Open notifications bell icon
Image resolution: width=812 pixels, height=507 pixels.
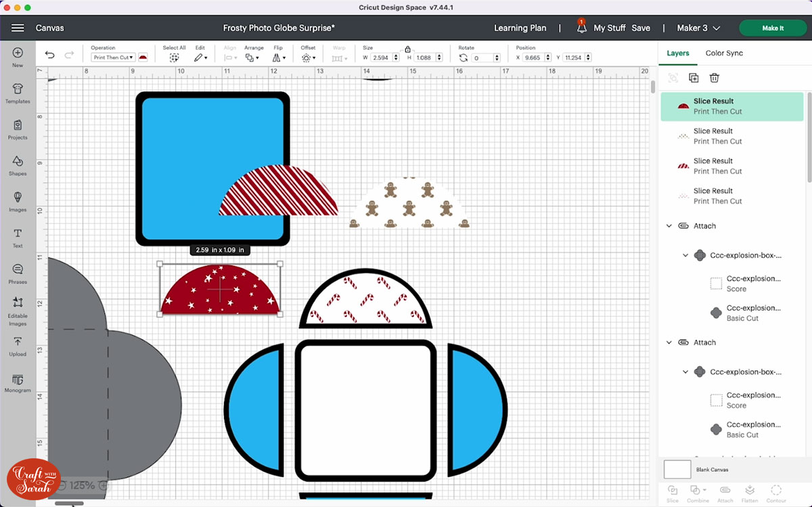click(x=581, y=28)
